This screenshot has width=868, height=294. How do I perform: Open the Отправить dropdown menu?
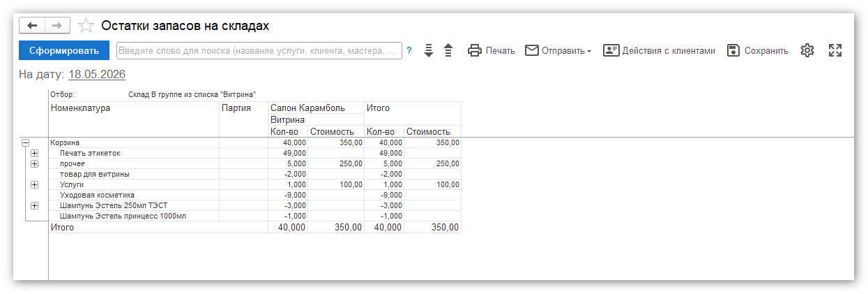558,50
